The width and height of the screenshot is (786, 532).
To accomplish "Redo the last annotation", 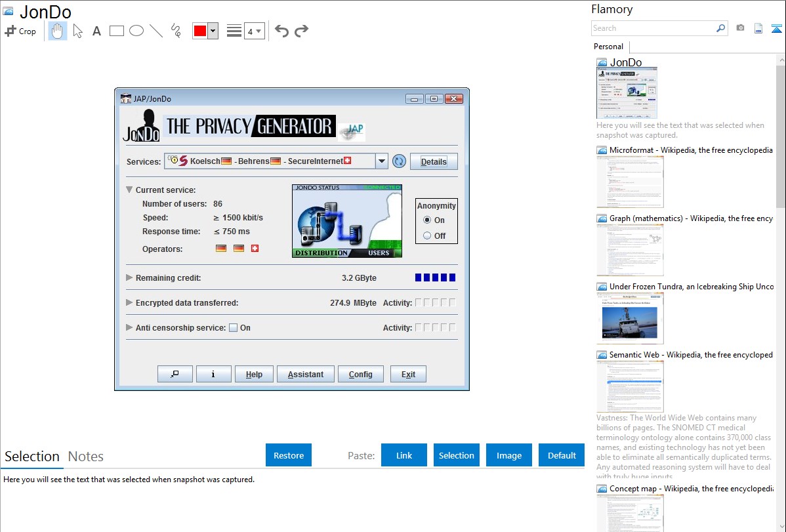I will [x=301, y=31].
